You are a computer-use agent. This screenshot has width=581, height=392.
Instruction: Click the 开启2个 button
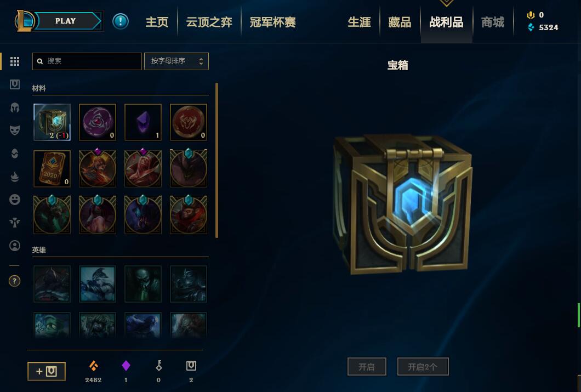(423, 367)
